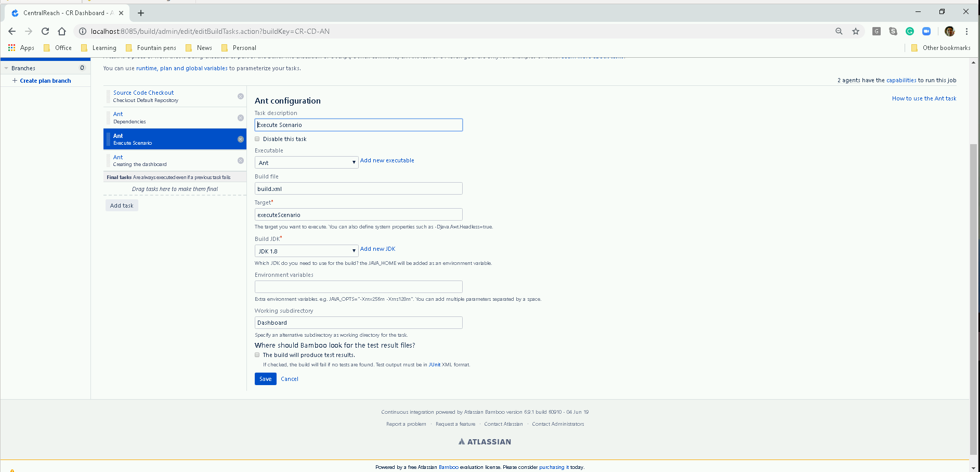Open the Build JDK dropdown

pyautogui.click(x=306, y=251)
